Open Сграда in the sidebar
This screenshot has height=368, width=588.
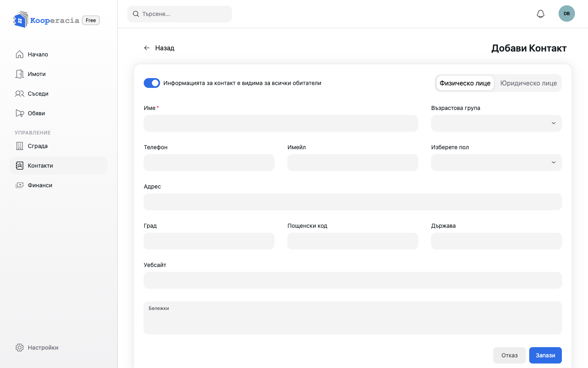[x=58, y=146]
